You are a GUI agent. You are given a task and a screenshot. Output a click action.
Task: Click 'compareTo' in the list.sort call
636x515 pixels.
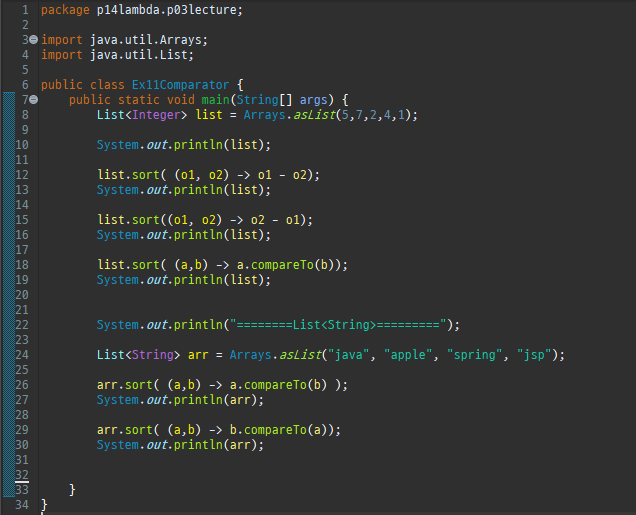[282, 265]
